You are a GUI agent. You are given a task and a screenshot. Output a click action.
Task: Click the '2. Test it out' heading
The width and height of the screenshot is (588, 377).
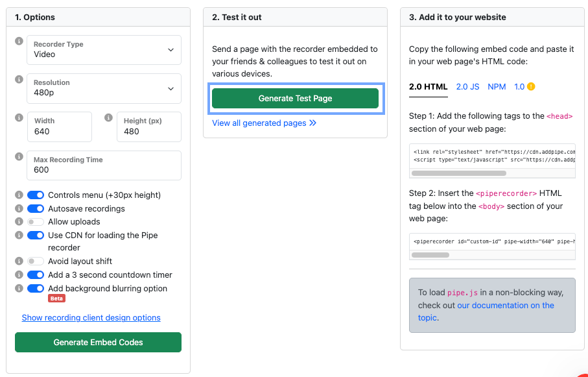[x=237, y=18]
